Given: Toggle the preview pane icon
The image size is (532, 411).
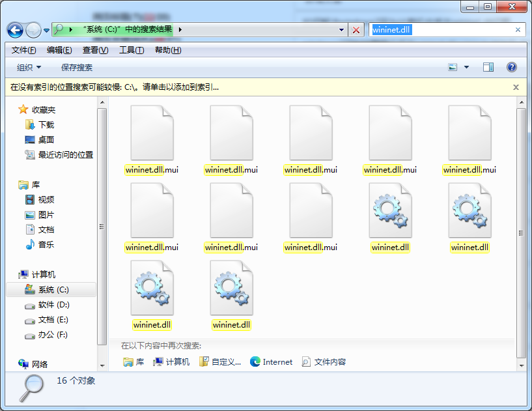Looking at the screenshot, I should (x=488, y=67).
